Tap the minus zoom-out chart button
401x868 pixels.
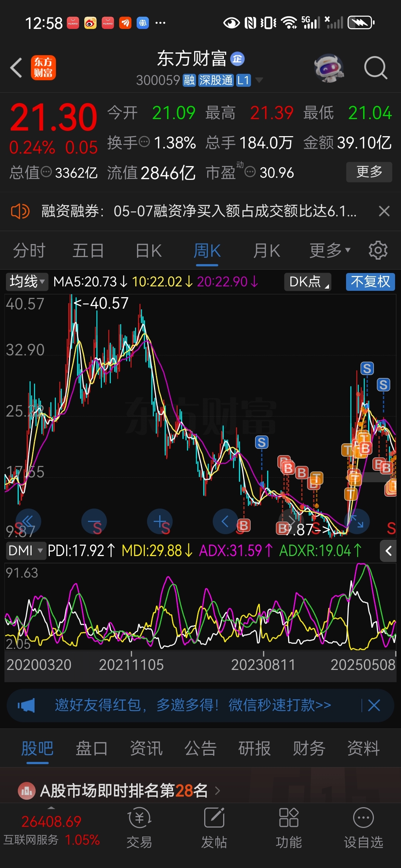94,521
